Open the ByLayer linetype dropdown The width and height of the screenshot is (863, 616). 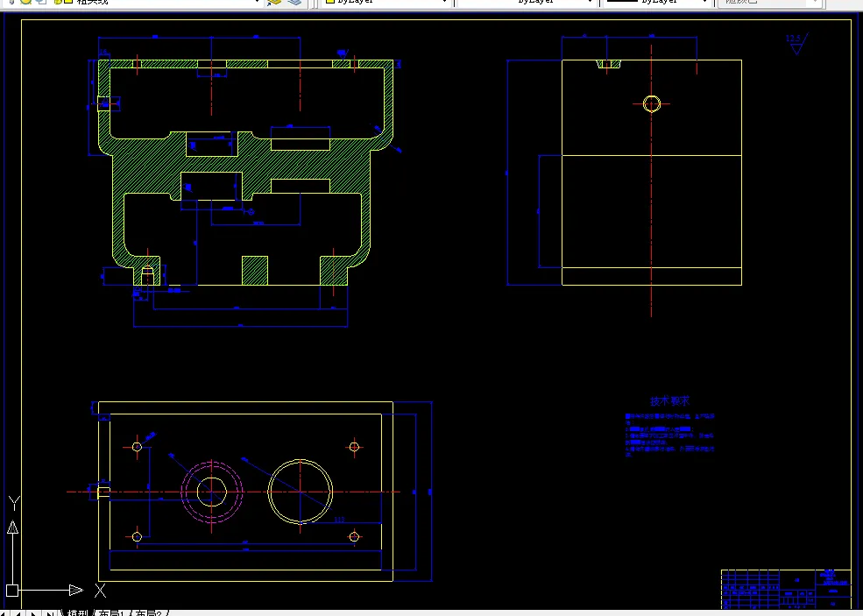point(527,2)
